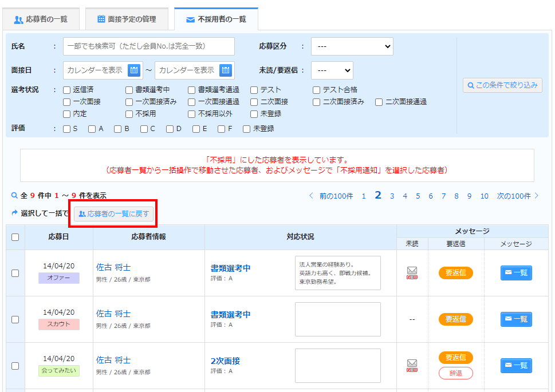Open message 一覧 for スカウト row
555x392 pixels.
pos(516,319)
